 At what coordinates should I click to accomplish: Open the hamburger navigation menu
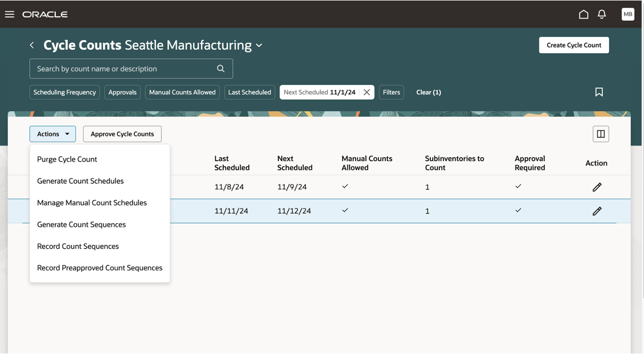pyautogui.click(x=9, y=14)
